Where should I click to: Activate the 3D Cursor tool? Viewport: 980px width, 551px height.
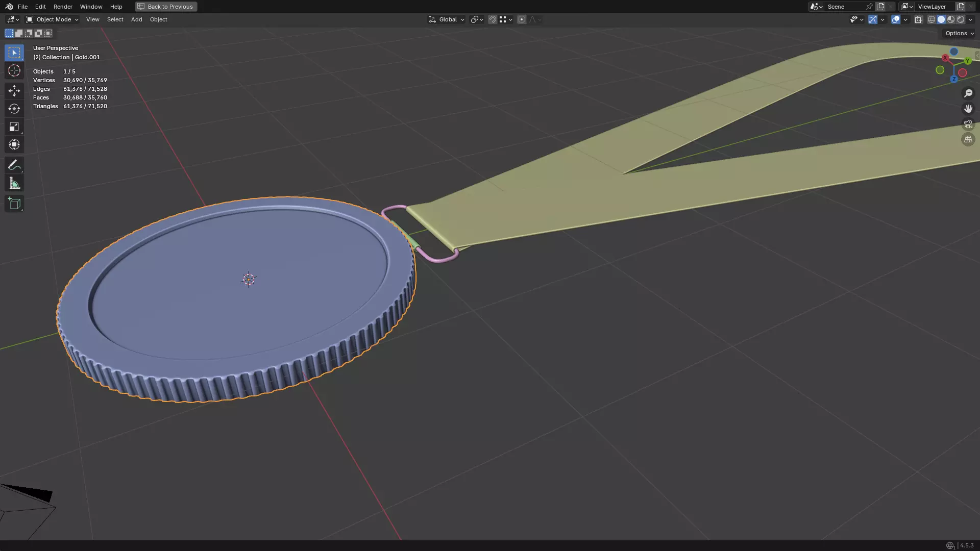(14, 70)
